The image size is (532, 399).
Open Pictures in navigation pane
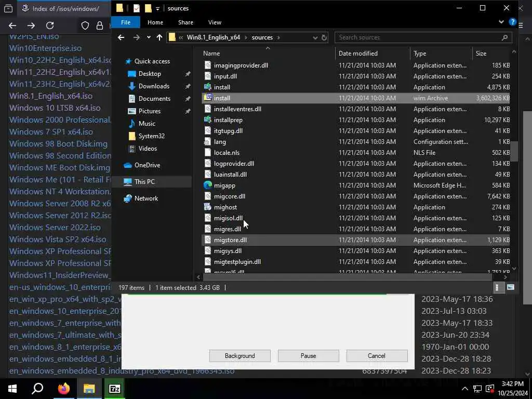pyautogui.click(x=149, y=111)
